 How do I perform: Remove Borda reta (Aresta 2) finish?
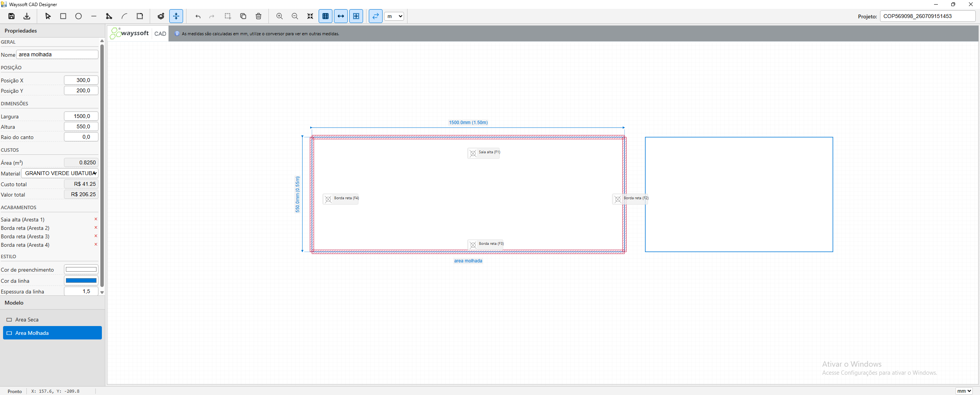coord(96,228)
